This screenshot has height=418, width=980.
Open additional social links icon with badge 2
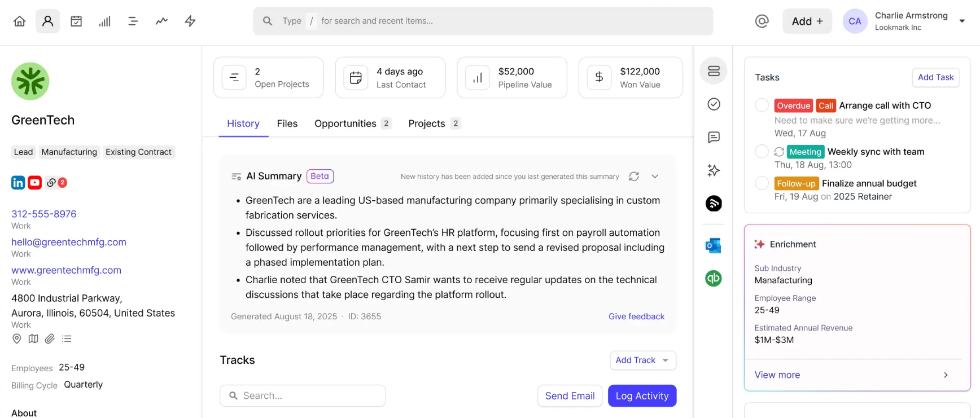pyautogui.click(x=56, y=182)
